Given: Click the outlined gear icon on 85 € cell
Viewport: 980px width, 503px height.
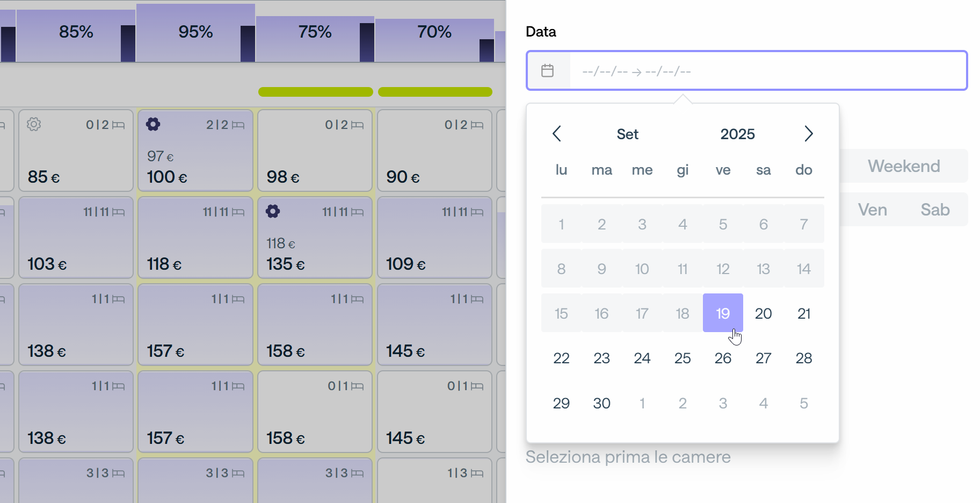Looking at the screenshot, I should (34, 124).
